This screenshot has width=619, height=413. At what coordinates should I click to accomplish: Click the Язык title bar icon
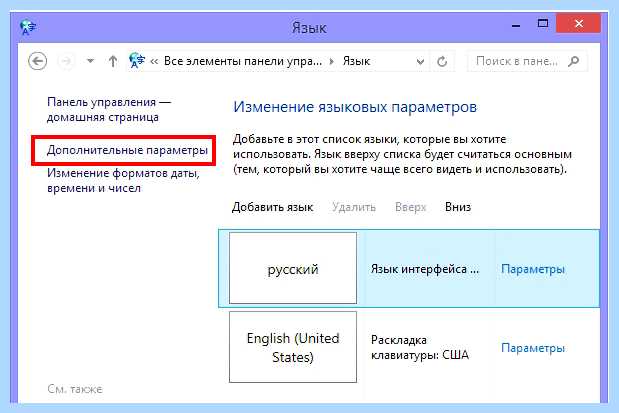point(28,27)
